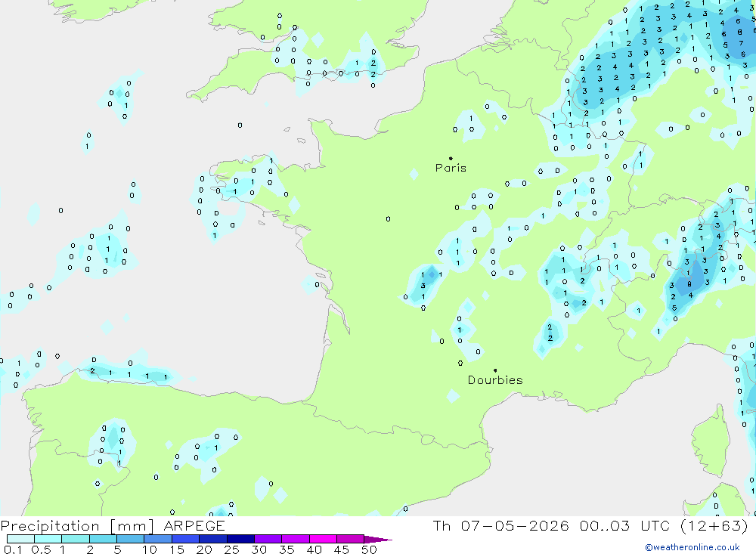Click the 'Precipitation [mm] ARPEGE' title text

point(113,525)
